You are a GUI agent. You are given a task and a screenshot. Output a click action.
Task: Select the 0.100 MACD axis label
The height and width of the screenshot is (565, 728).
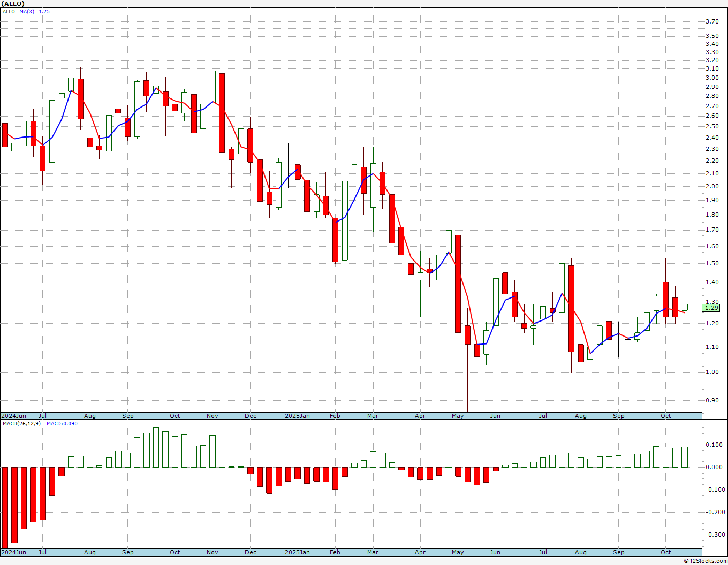tap(713, 445)
